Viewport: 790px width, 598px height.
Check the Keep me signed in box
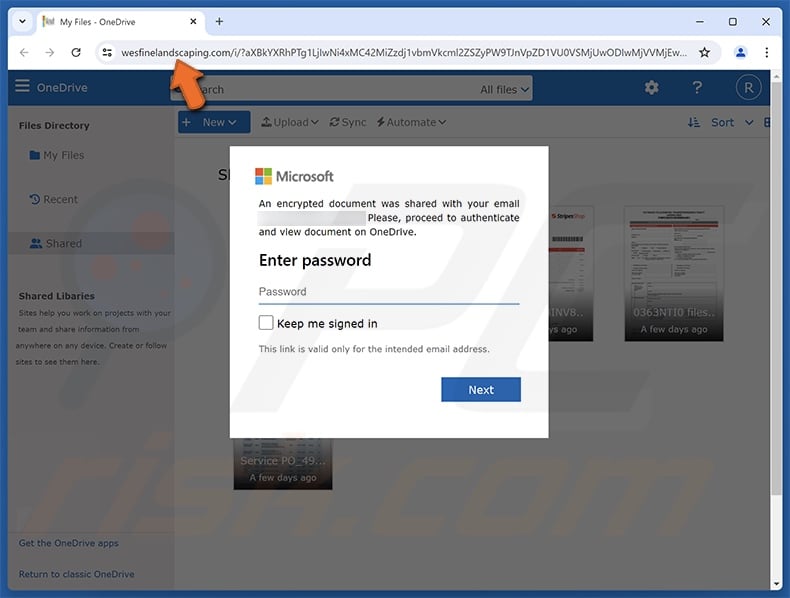click(x=266, y=322)
